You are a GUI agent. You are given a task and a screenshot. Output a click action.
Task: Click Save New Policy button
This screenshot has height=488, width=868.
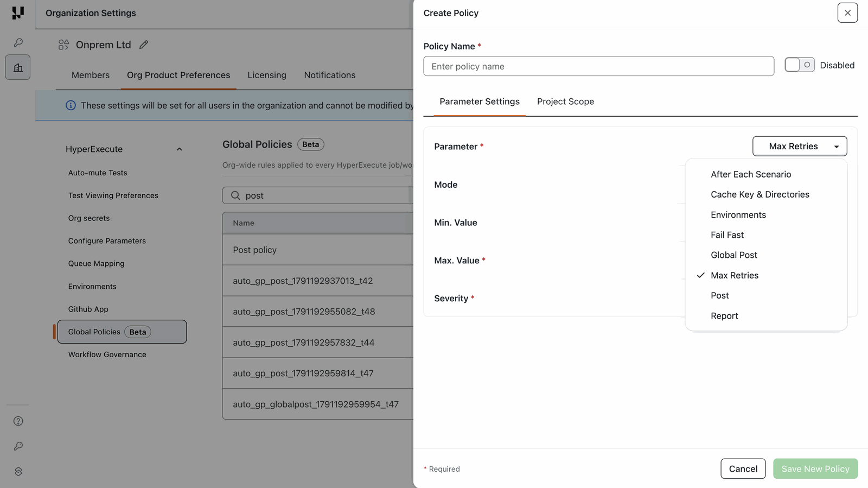tap(815, 469)
